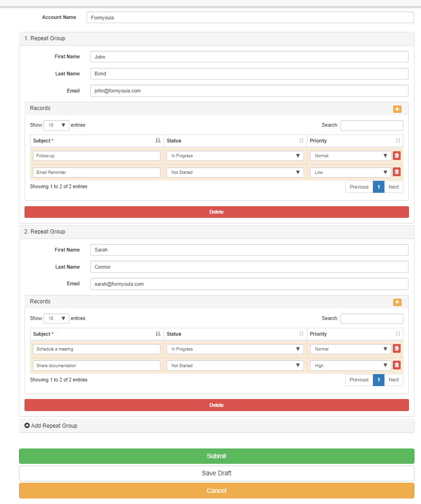Select page 1 in first Records pagination
This screenshot has width=421, height=504.
click(x=378, y=187)
